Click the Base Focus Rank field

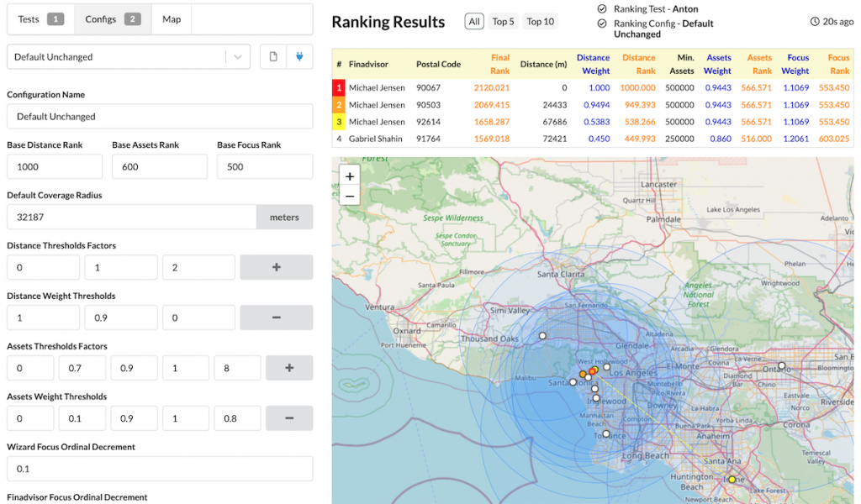[x=265, y=166]
